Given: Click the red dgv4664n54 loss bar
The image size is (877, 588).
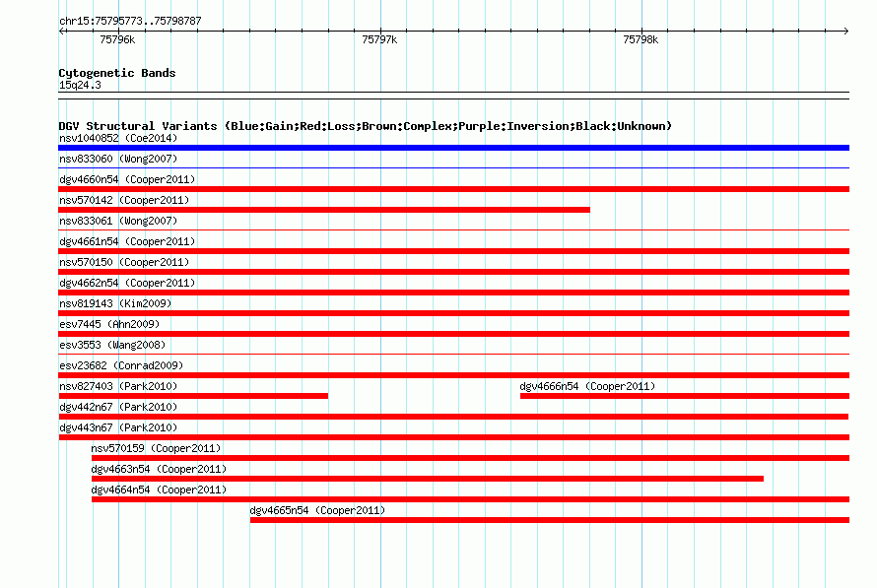Looking at the screenshot, I should (470, 499).
